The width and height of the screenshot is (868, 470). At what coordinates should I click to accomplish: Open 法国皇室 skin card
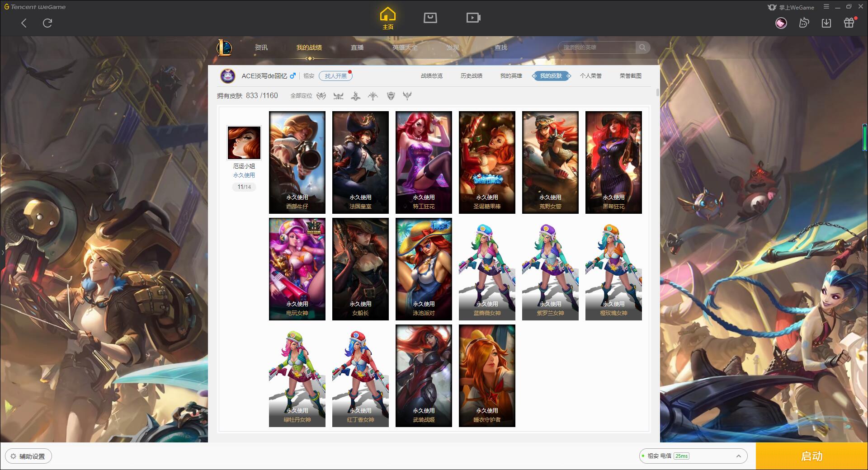point(360,162)
